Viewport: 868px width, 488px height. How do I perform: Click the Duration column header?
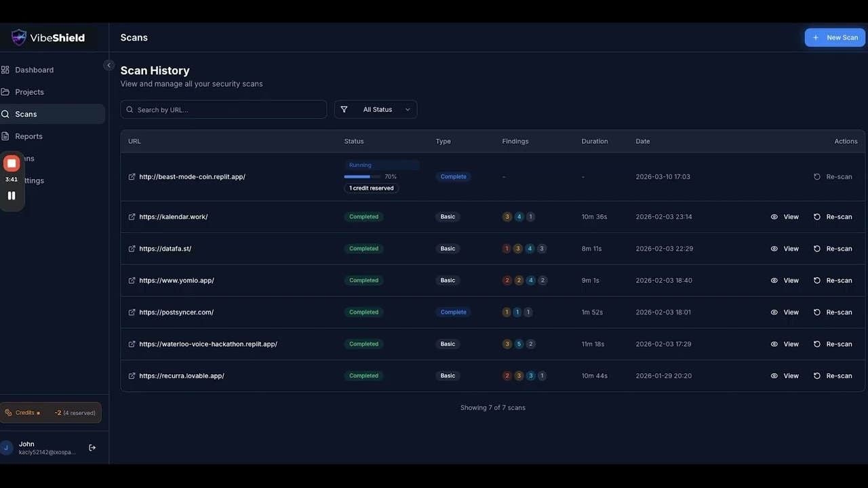tap(595, 142)
